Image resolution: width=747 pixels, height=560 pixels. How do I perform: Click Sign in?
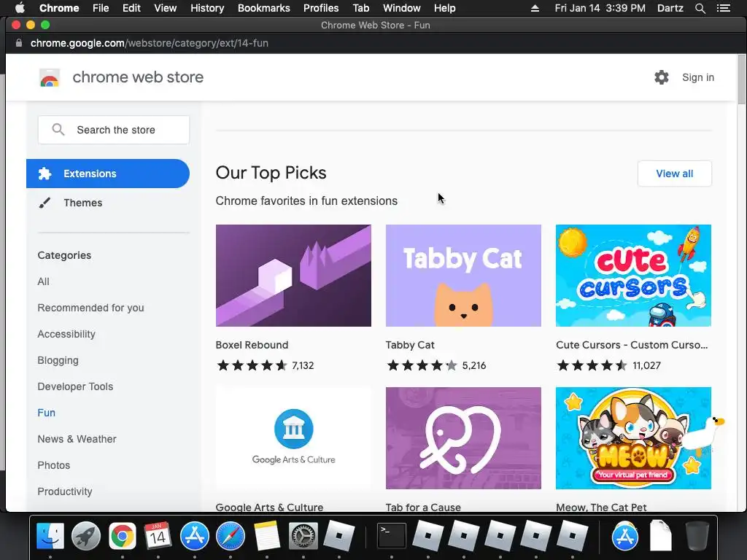coord(698,77)
